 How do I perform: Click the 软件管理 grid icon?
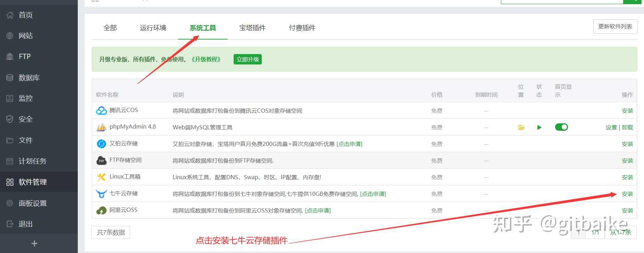(10, 182)
